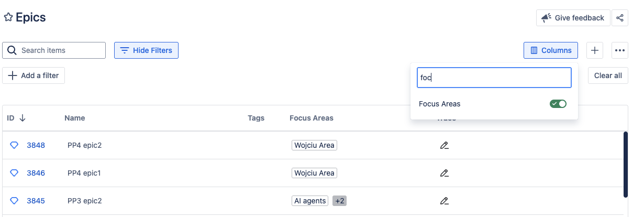
Task: Open the three-dot more options menu
Action: [x=620, y=50]
